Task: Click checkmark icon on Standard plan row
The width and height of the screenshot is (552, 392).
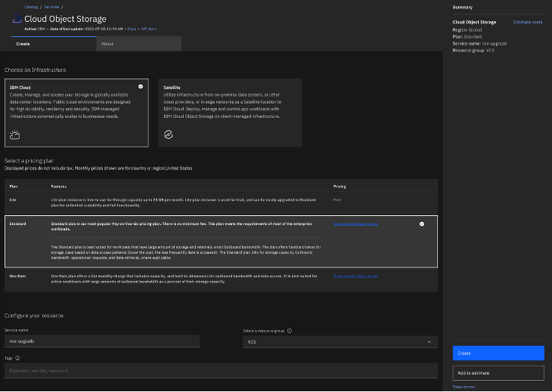Action: point(422,224)
